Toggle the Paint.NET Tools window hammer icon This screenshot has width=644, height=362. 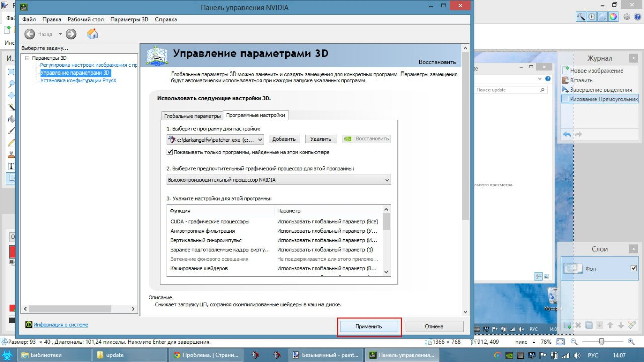(x=581, y=16)
